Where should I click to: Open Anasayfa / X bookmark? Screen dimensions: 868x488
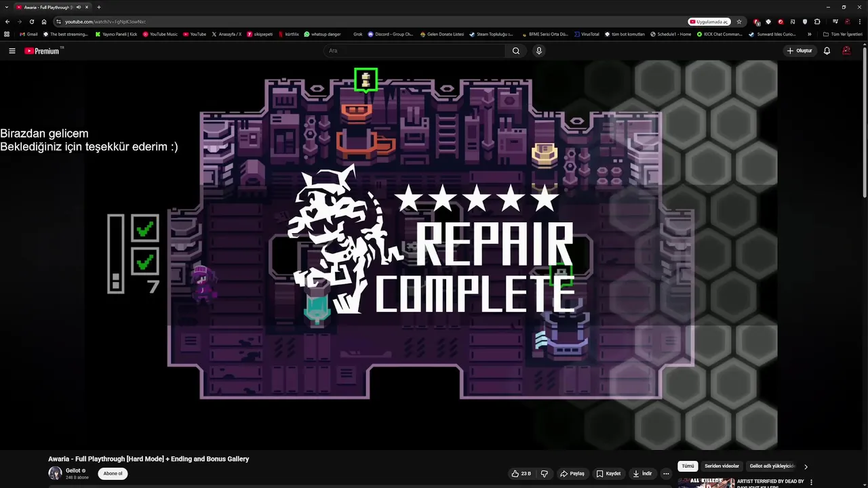[x=226, y=34]
